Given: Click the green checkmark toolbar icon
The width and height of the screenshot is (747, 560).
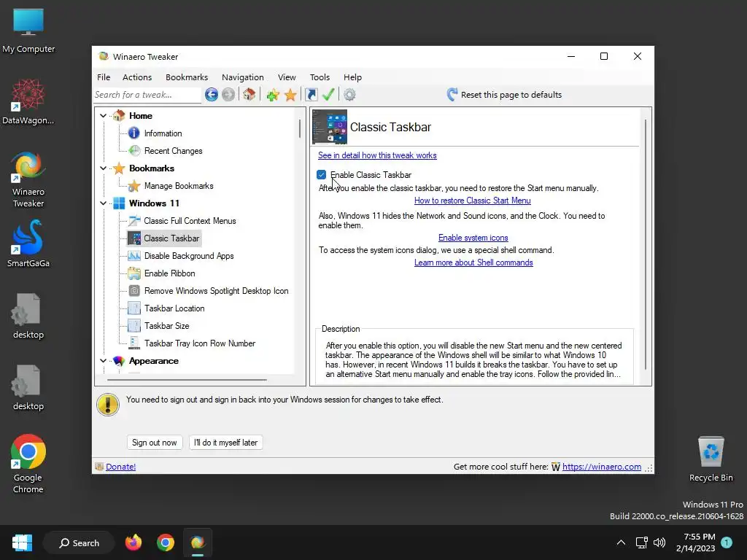Looking at the screenshot, I should pos(328,94).
